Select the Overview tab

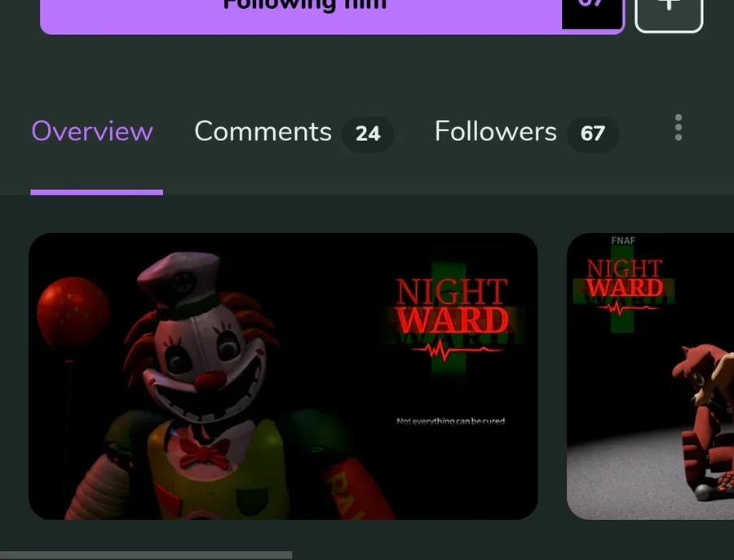[x=92, y=131]
